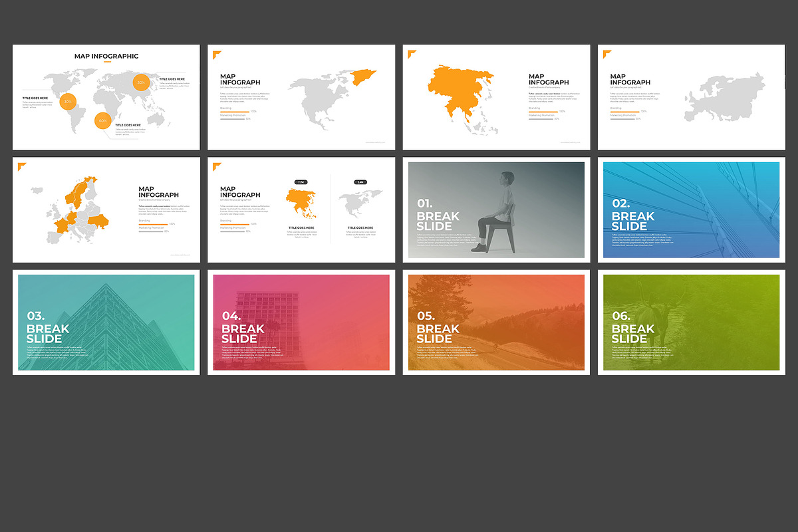
Task: Click orange corner mark on the Greenland slide
Action: click(216, 54)
